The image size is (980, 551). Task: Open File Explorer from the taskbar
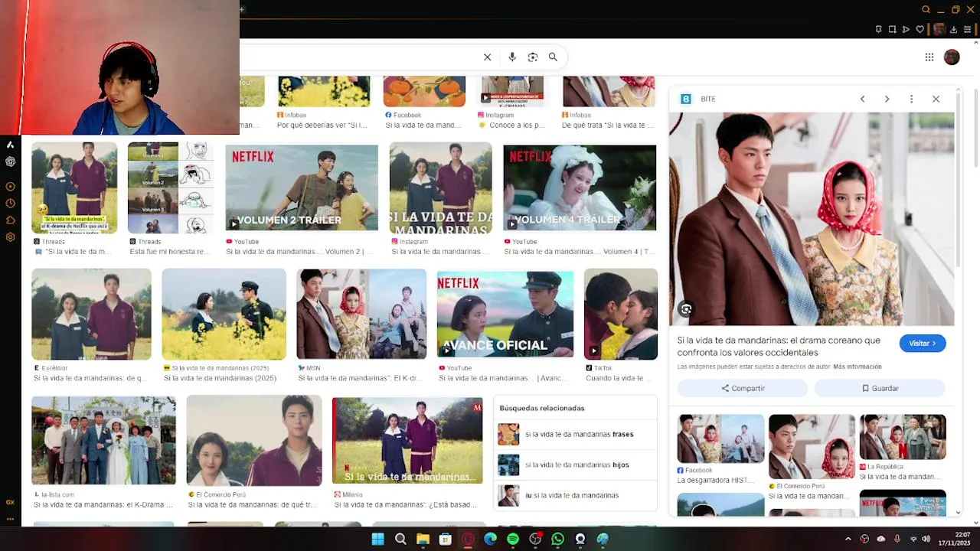click(423, 540)
